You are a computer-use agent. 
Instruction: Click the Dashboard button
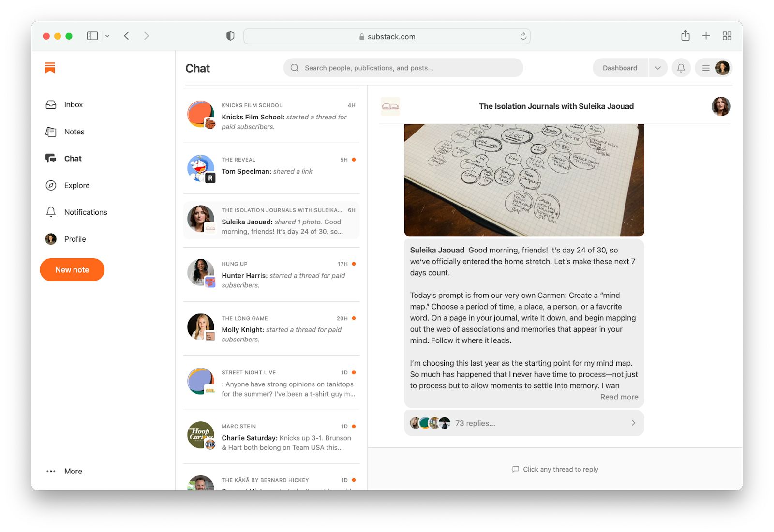click(620, 68)
